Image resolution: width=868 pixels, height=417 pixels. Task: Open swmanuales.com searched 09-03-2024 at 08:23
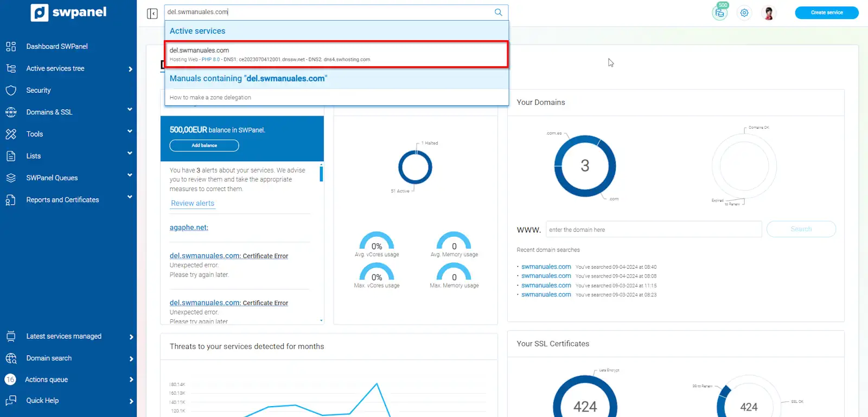[x=546, y=294]
